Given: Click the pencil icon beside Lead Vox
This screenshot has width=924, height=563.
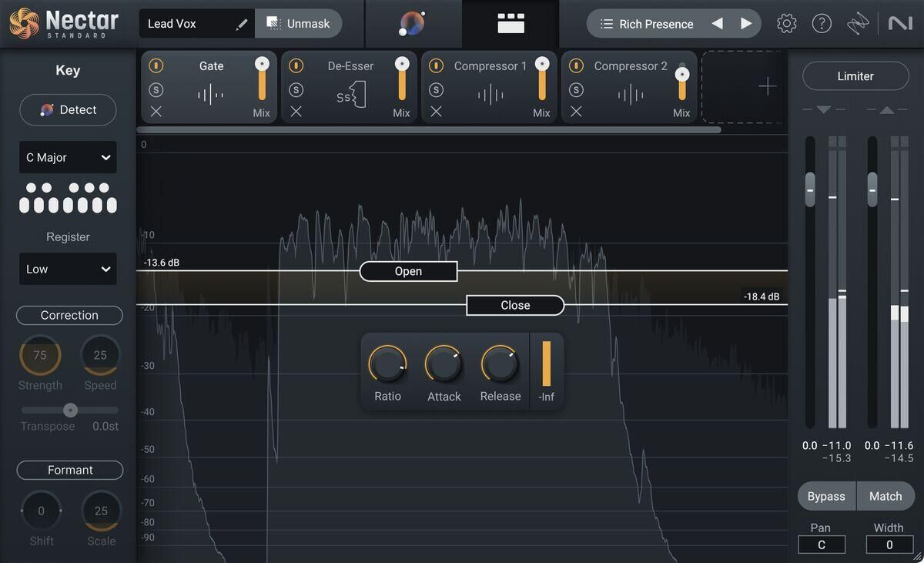Looking at the screenshot, I should tap(242, 24).
